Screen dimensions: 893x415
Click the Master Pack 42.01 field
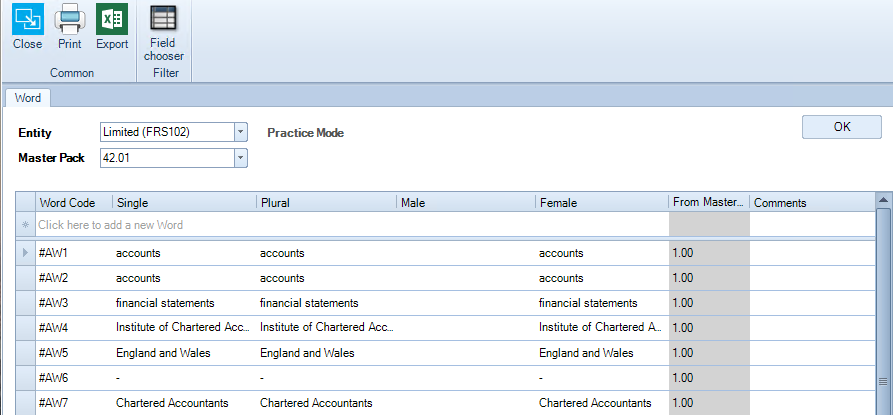click(167, 158)
